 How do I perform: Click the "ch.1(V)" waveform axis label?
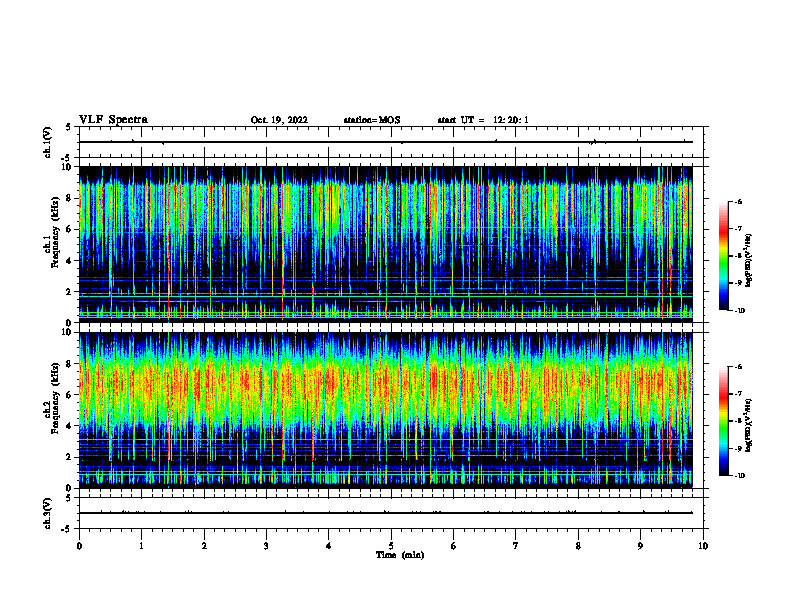pyautogui.click(x=48, y=142)
